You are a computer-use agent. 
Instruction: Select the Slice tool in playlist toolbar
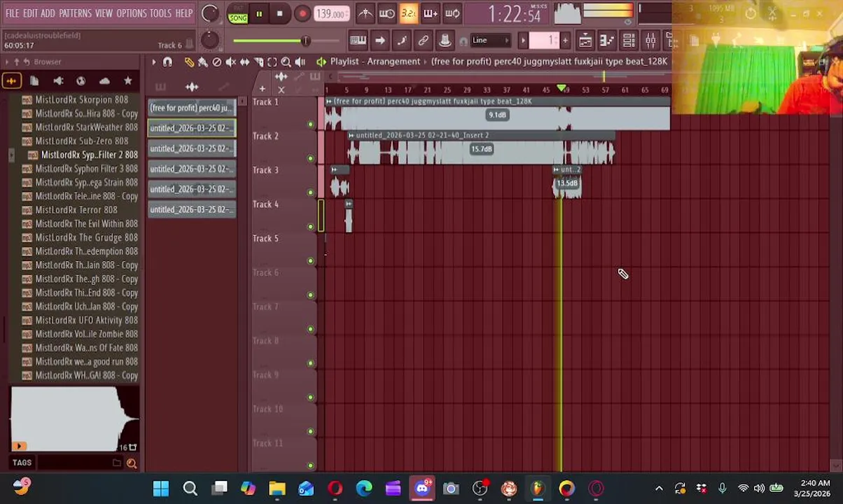[258, 62]
